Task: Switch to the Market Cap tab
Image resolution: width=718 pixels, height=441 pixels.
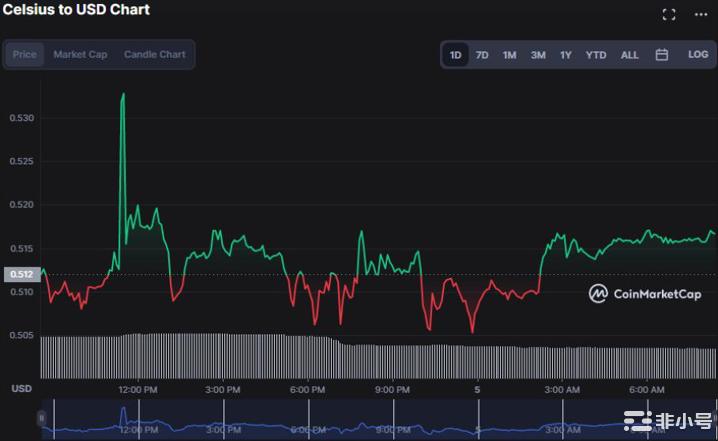Action: 80,54
